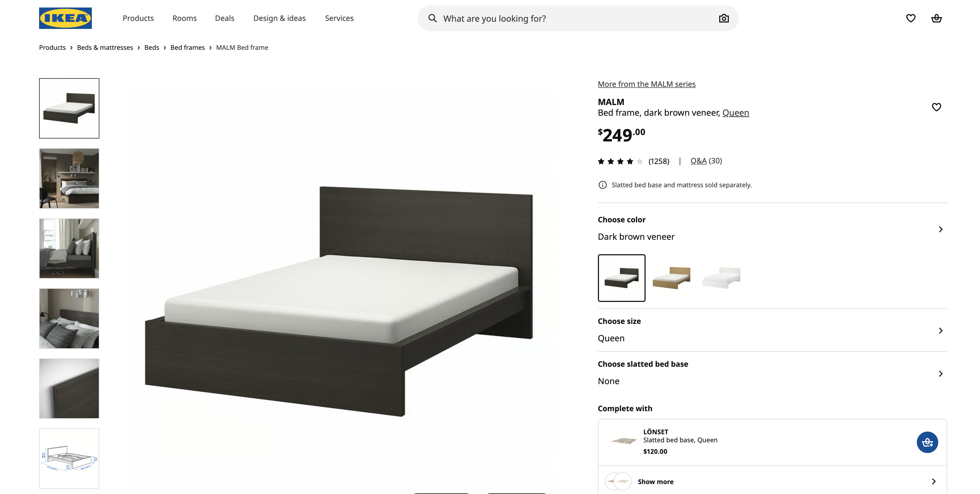Click the search magnifier icon
The width and height of the screenshot is (980, 494).
(432, 18)
